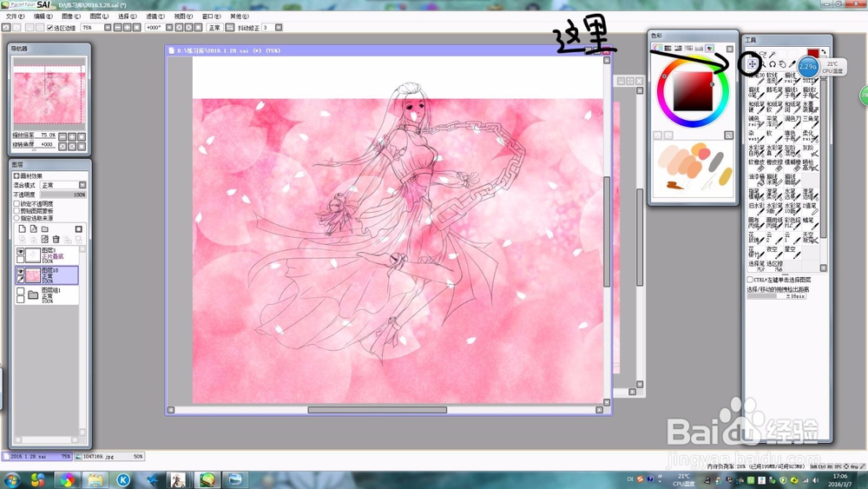Image resolution: width=868 pixels, height=489 pixels.
Task: Open the color panel options dropdown
Action: [x=730, y=49]
